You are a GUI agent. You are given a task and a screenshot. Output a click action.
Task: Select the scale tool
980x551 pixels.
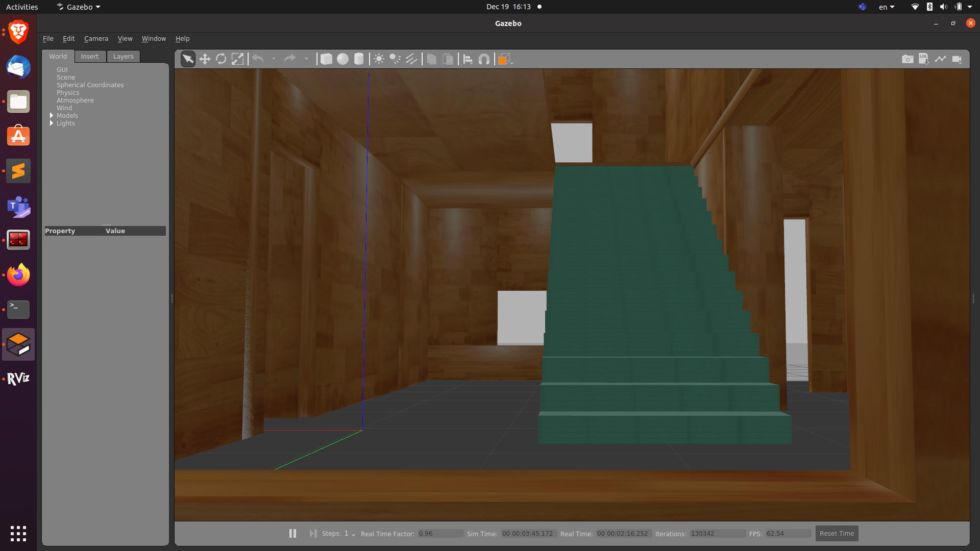[x=237, y=59]
